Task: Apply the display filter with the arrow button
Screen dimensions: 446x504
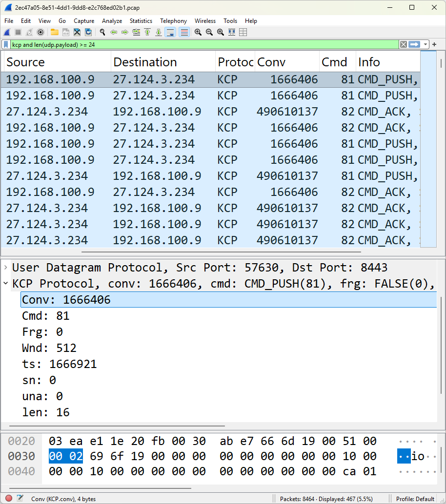Action: click(x=414, y=44)
